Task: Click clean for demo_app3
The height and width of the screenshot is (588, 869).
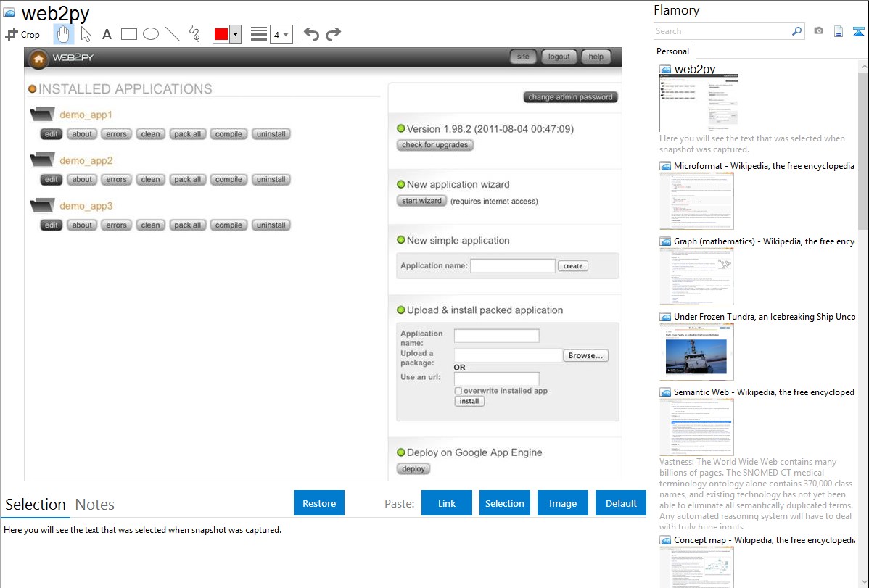Action: (150, 225)
